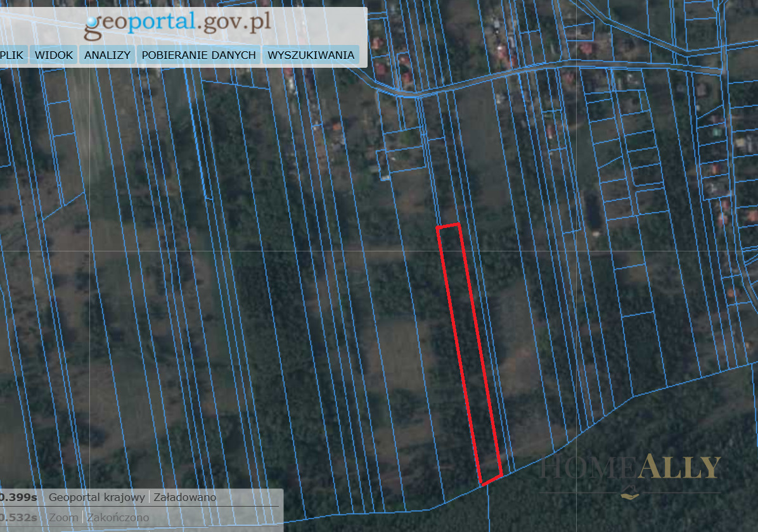Click the Zakończono status label
758x532 pixels.
point(118,517)
